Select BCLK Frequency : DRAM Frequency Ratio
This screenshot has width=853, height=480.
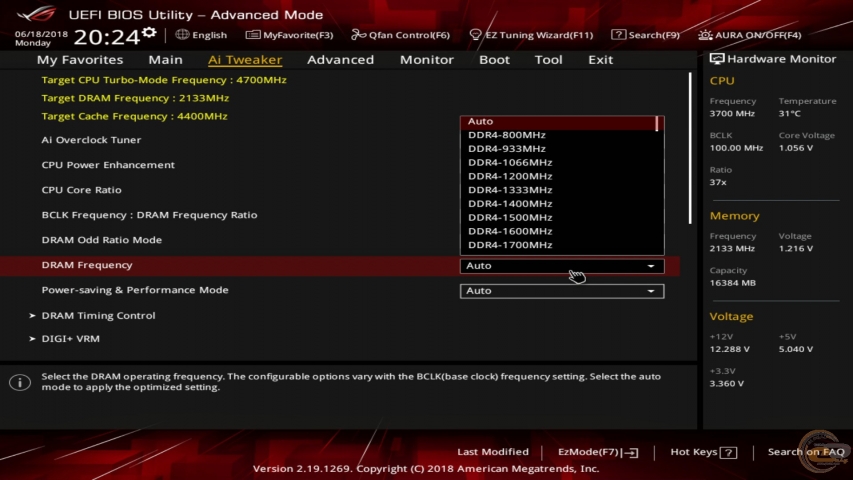[x=149, y=215]
